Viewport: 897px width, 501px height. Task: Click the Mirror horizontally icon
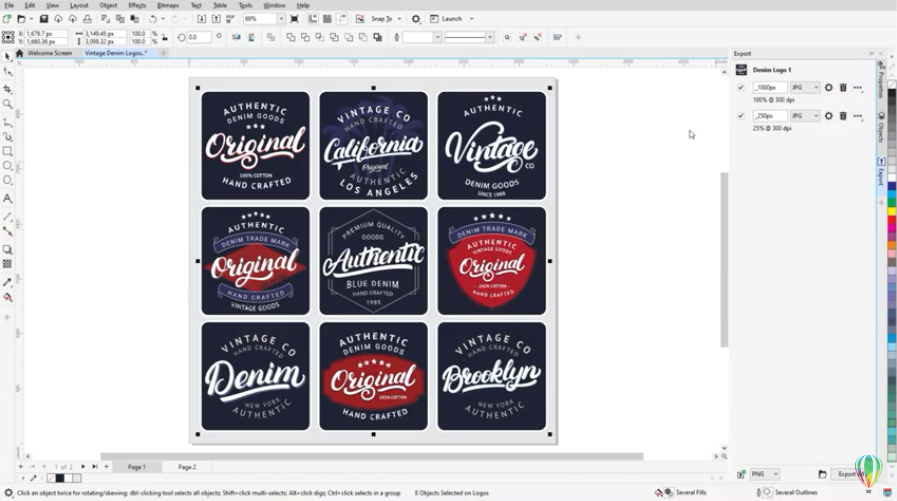click(x=236, y=37)
